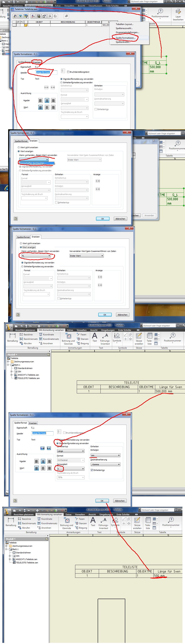Select Standardformatierung verwenden in the PL dialog
The image size is (185, 644).
[x=23, y=263]
